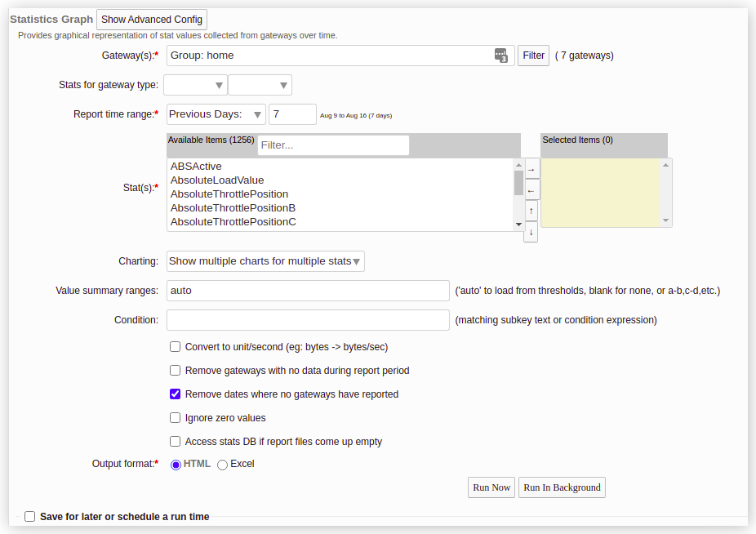
Task: Open the Previous Days time range dropdown
Action: point(216,114)
